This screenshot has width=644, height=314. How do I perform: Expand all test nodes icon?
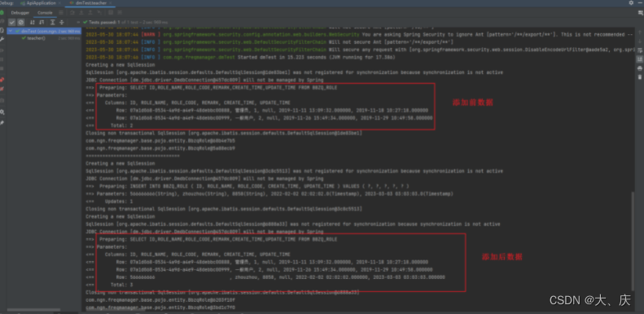(53, 22)
